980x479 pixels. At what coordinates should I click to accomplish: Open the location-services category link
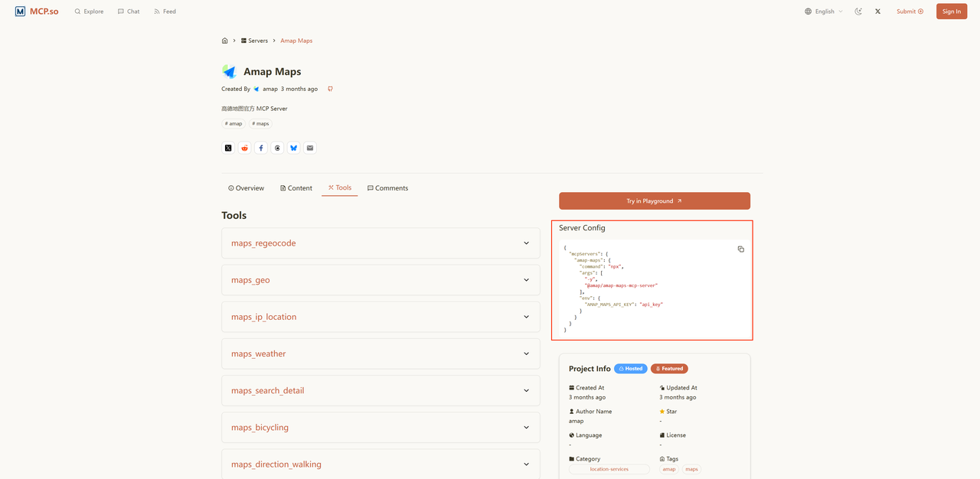(609, 469)
